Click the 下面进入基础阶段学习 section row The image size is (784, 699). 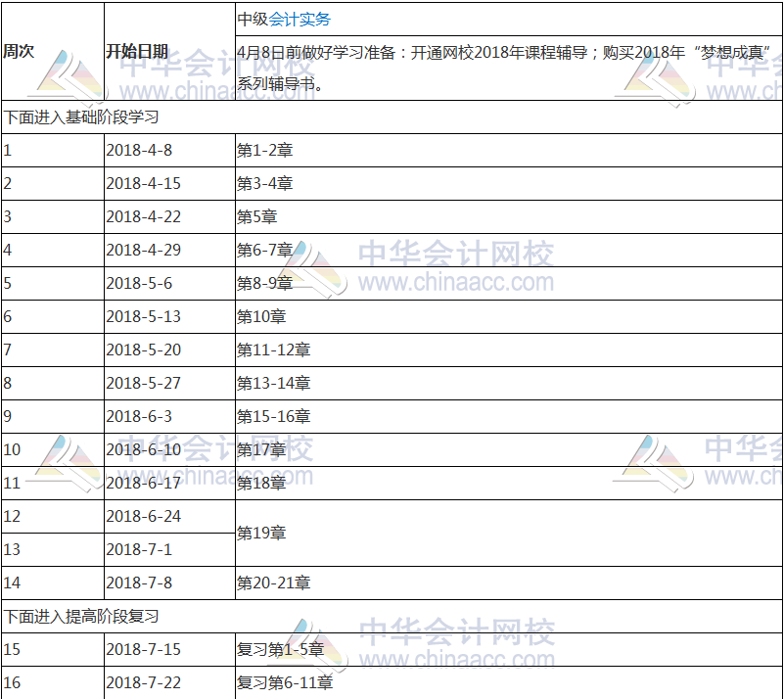point(69,117)
